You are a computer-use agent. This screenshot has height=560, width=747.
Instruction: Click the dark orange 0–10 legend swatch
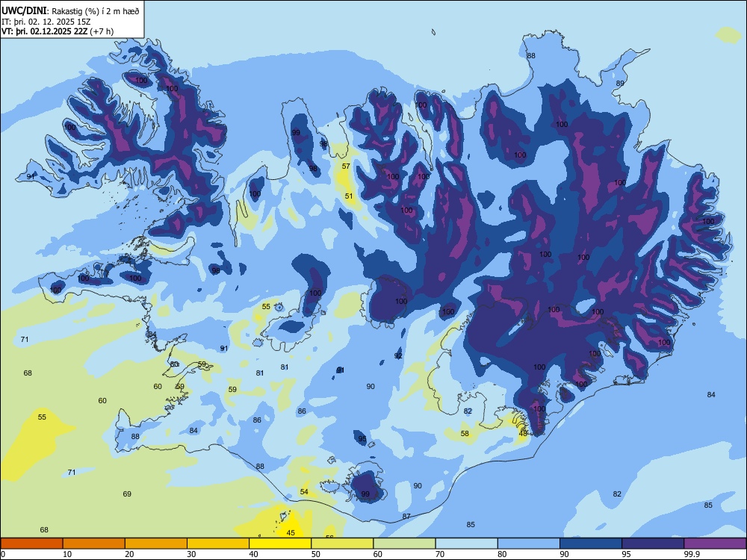coord(31,544)
